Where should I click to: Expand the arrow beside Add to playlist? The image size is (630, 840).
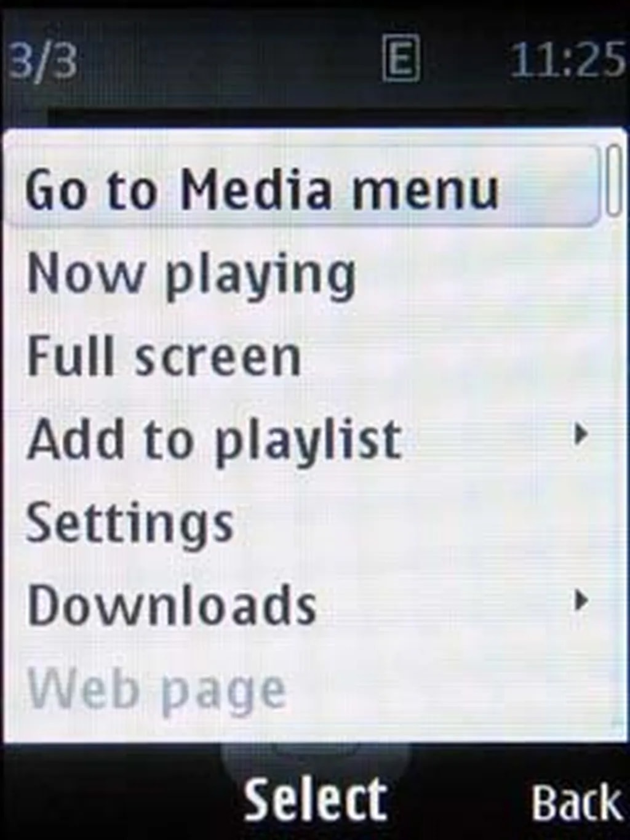click(580, 435)
